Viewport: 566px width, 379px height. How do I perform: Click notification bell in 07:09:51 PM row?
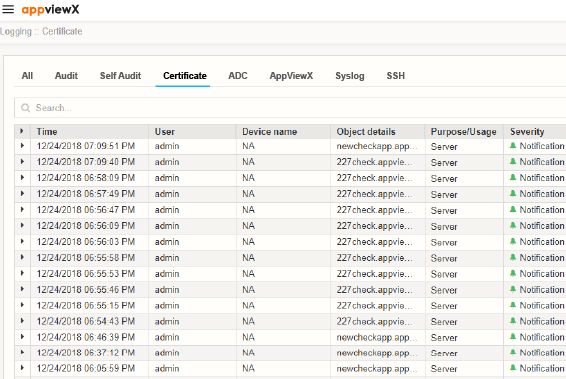[513, 146]
